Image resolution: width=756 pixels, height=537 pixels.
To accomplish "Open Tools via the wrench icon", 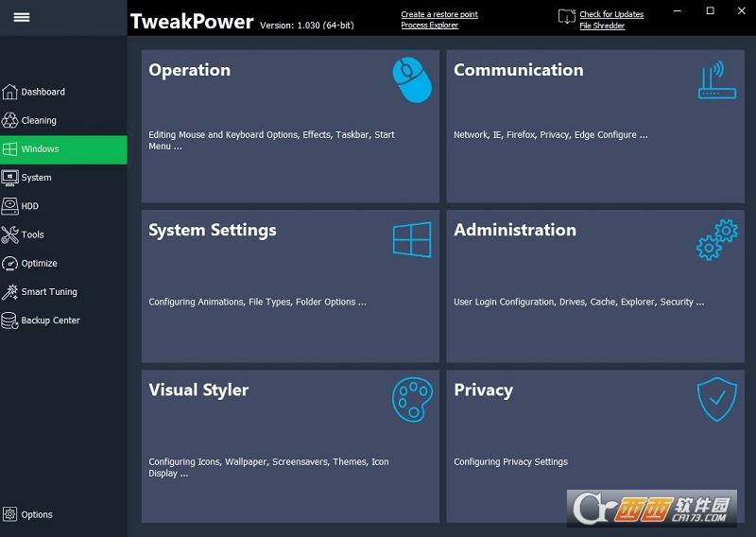I will tap(10, 234).
